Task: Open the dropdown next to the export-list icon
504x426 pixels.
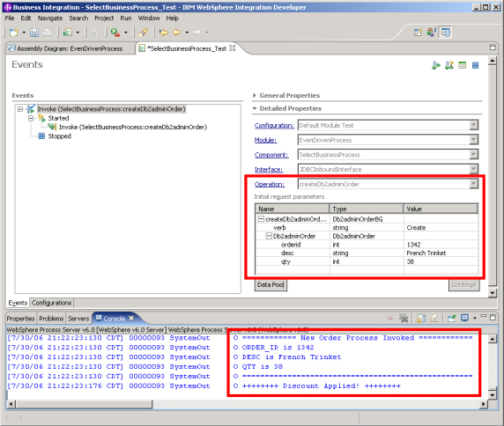Action: [x=78, y=33]
